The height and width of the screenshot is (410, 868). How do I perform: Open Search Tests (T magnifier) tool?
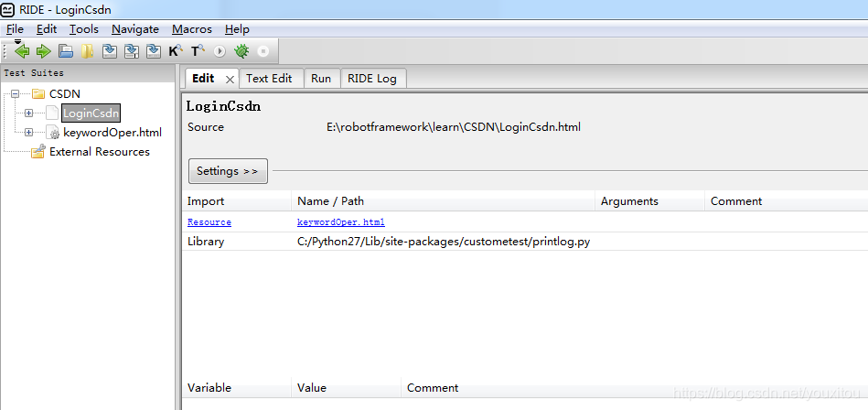(198, 51)
